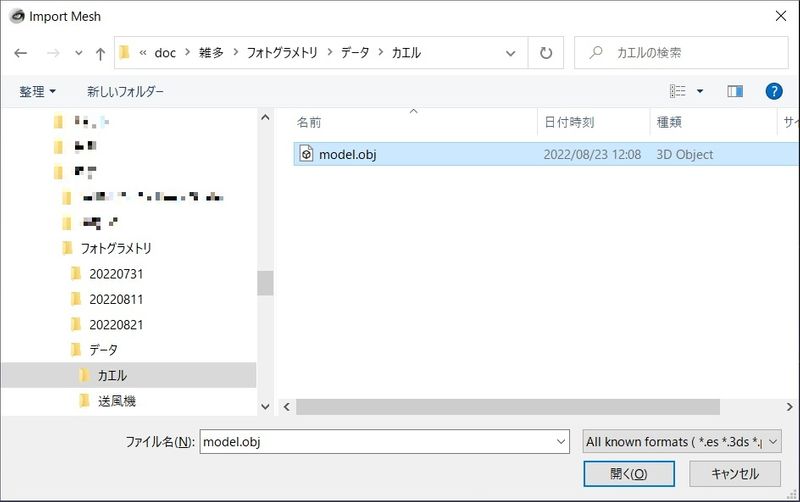
Task: Open the 整理 menu
Action: click(37, 91)
